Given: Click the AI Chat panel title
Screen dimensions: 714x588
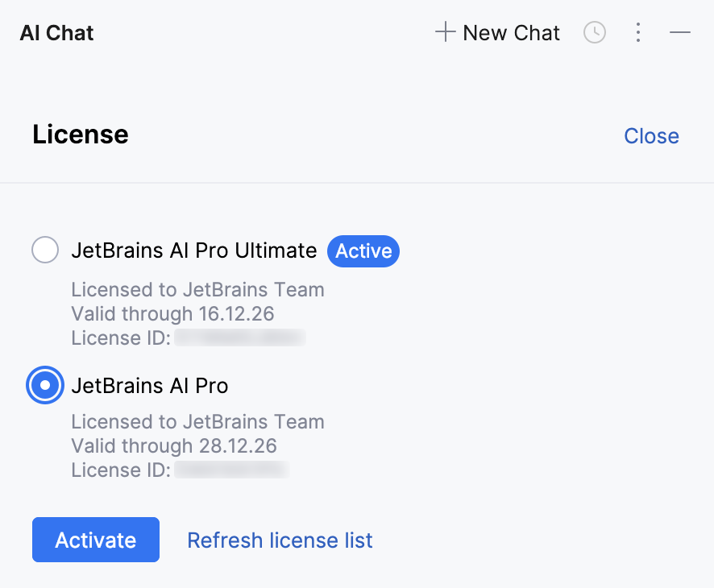Looking at the screenshot, I should coord(56,33).
